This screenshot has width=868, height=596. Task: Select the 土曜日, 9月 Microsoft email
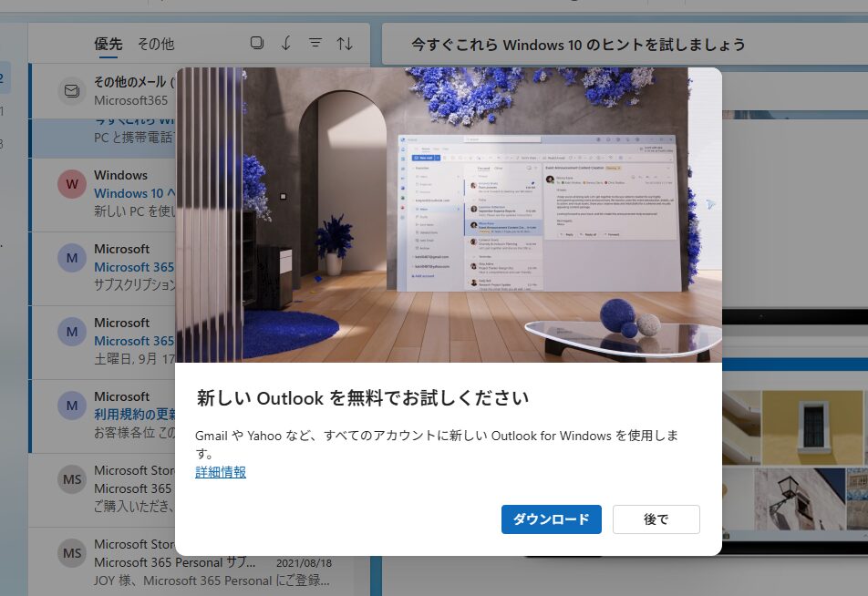click(133, 341)
